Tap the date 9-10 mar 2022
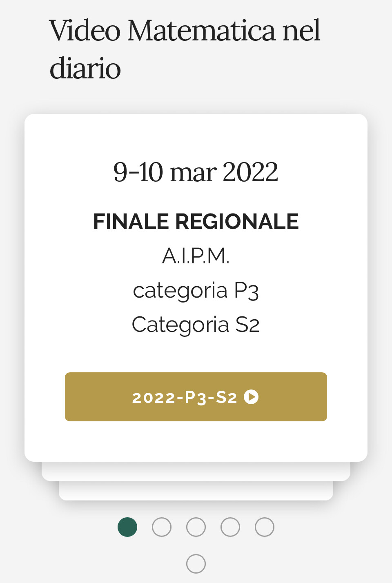The image size is (392, 583). click(x=196, y=172)
